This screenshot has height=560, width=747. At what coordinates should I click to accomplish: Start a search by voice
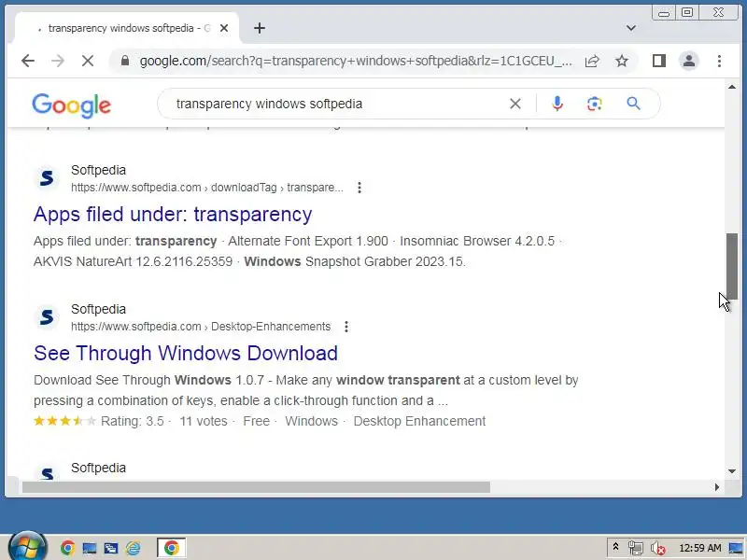coord(557,104)
